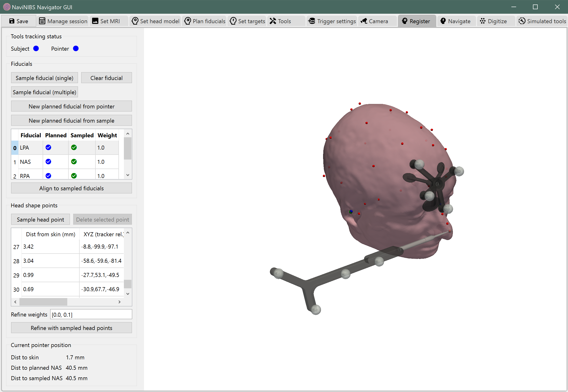Click the head points vertical scrollbar thumb
Viewport: 568px width, 392px height.
(x=128, y=284)
